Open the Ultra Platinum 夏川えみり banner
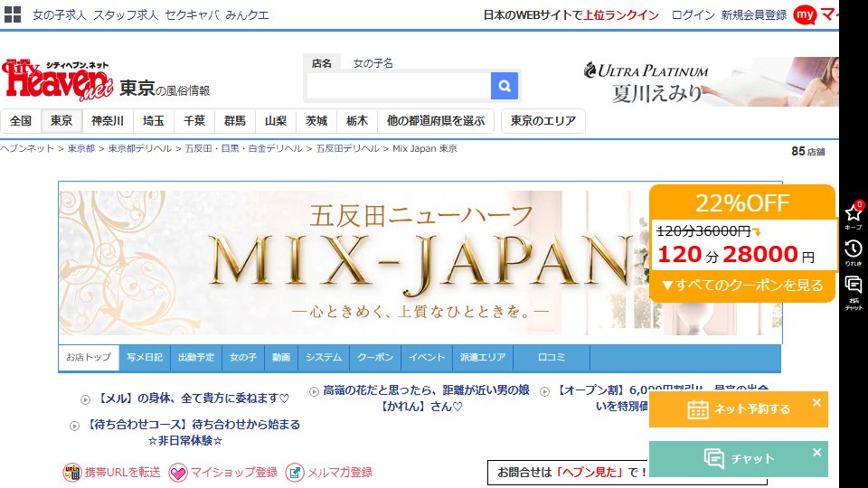 pos(710,82)
